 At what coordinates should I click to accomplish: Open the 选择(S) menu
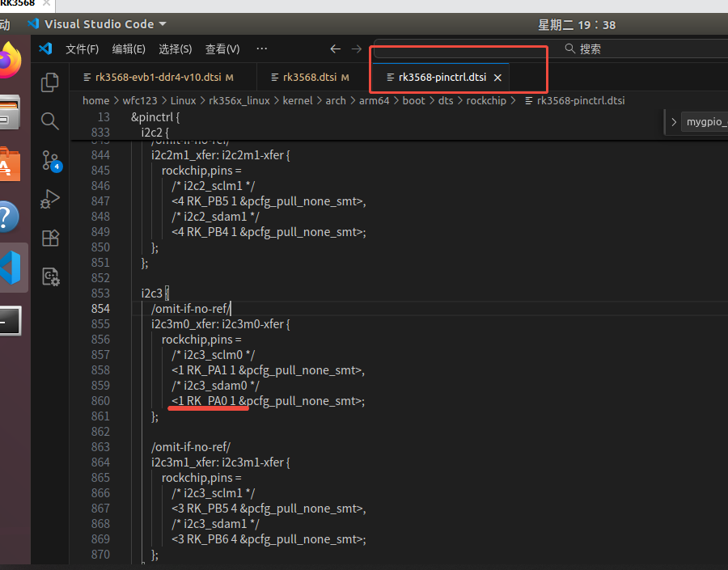click(x=175, y=49)
